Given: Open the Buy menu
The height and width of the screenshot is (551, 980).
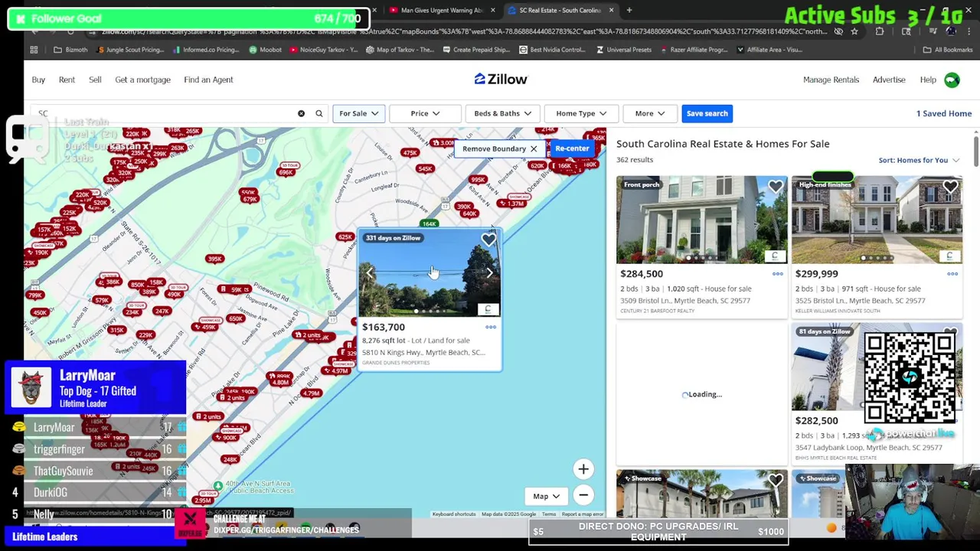Looking at the screenshot, I should [x=38, y=80].
